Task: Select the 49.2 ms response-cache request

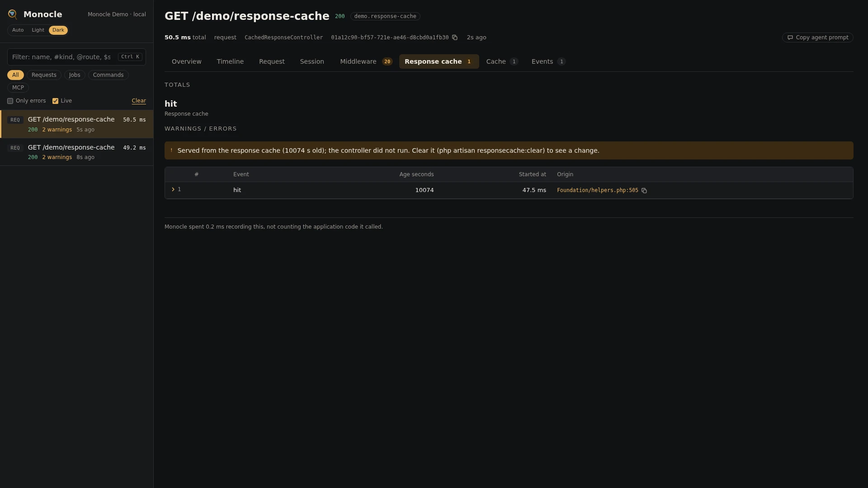Action: [x=77, y=152]
